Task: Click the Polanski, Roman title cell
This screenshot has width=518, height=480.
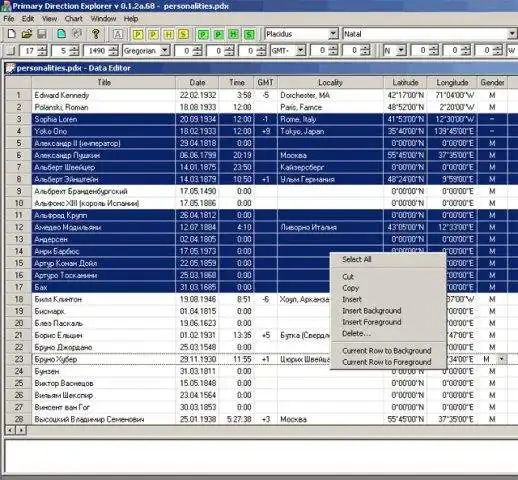Action: click(x=104, y=107)
